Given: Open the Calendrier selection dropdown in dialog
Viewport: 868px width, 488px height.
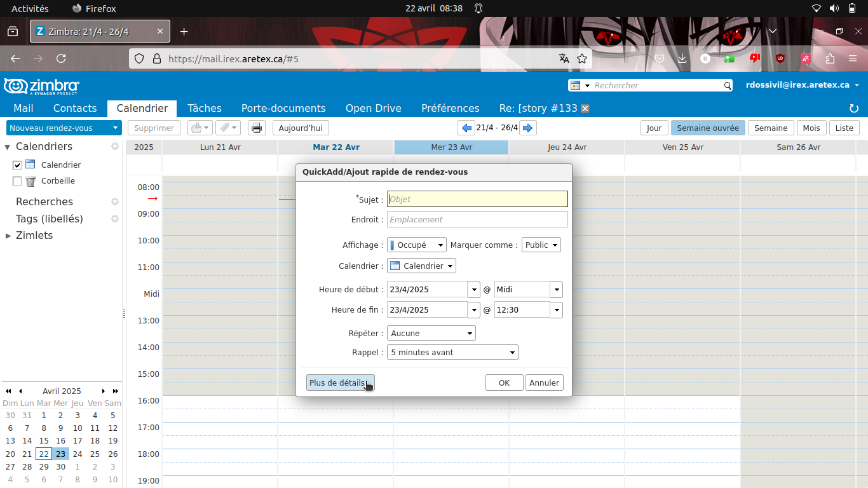Looking at the screenshot, I should coord(422,266).
